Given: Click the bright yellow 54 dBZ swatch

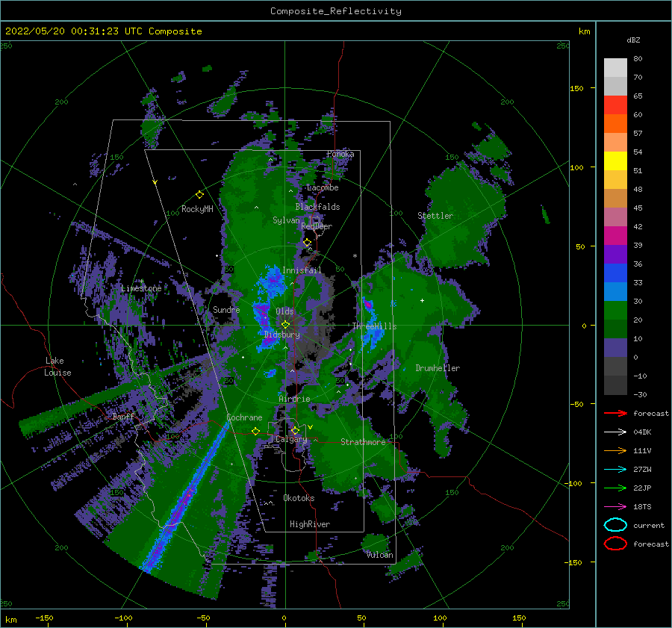Looking at the screenshot, I should click(x=615, y=161).
